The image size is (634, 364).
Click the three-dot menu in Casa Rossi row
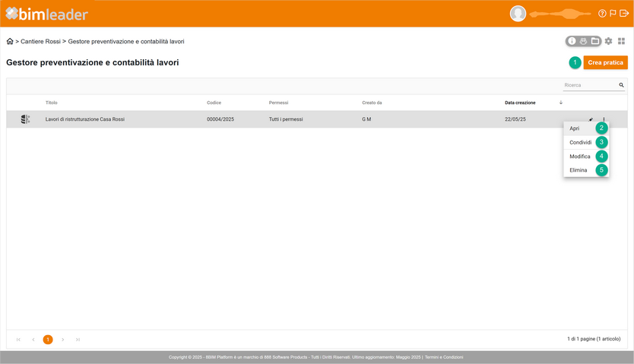point(604,119)
